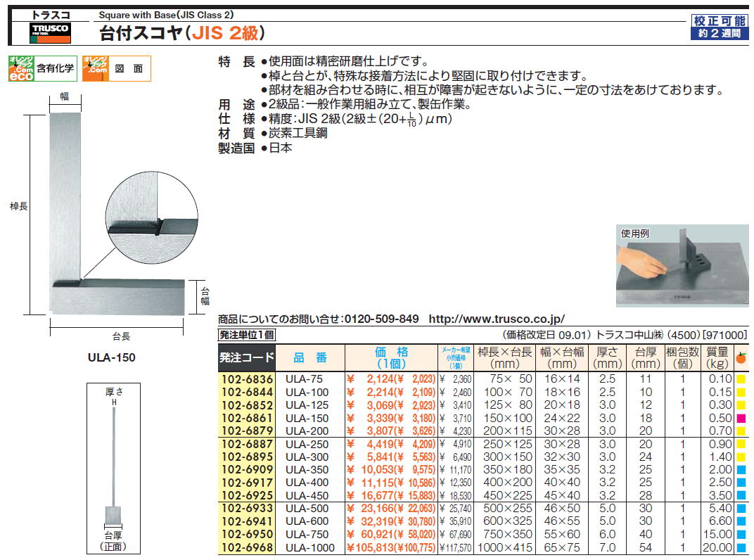Select order code 102-6933

pyautogui.click(x=247, y=508)
